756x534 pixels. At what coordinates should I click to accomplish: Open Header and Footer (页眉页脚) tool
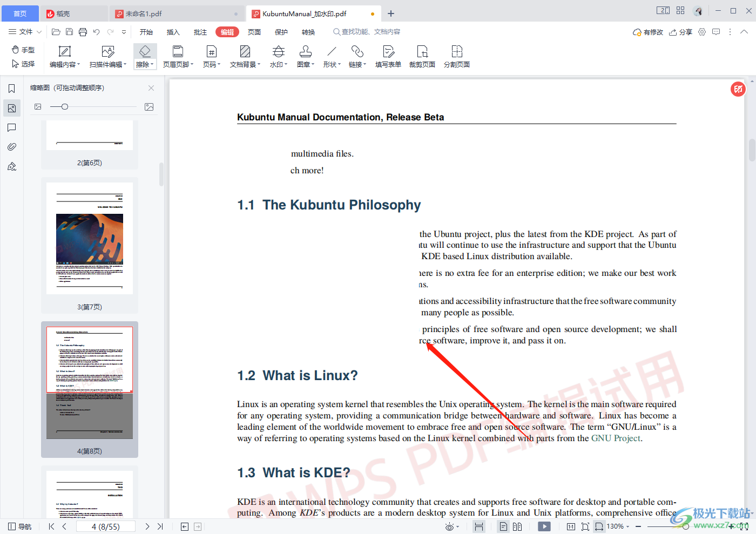178,57
